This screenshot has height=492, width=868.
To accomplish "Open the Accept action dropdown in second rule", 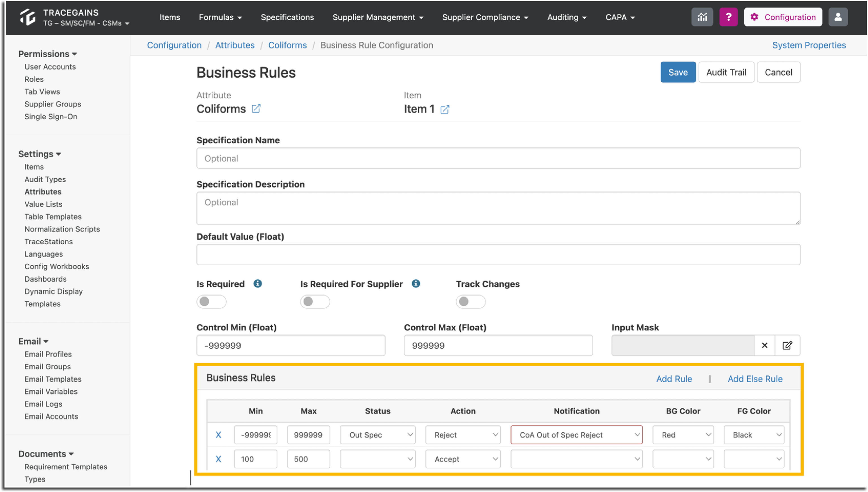I will [x=463, y=459].
